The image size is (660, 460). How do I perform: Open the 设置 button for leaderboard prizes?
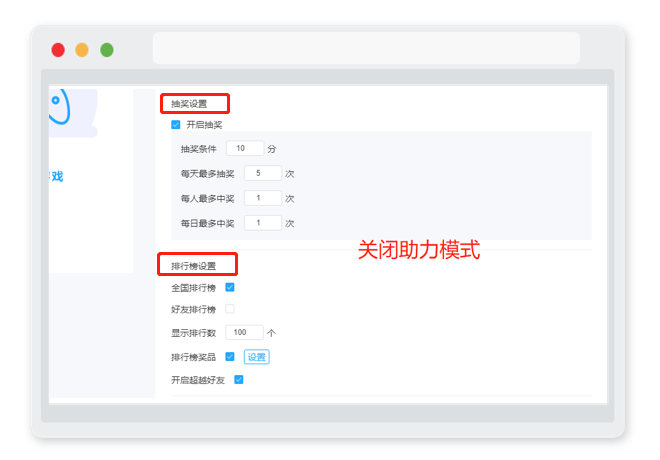[256, 357]
